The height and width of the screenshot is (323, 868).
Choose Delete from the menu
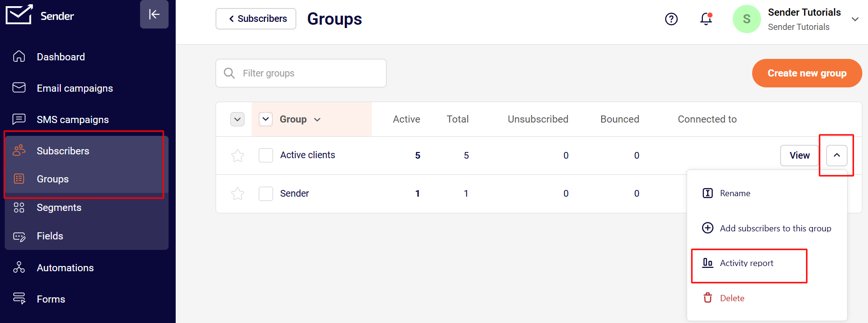pyautogui.click(x=723, y=298)
